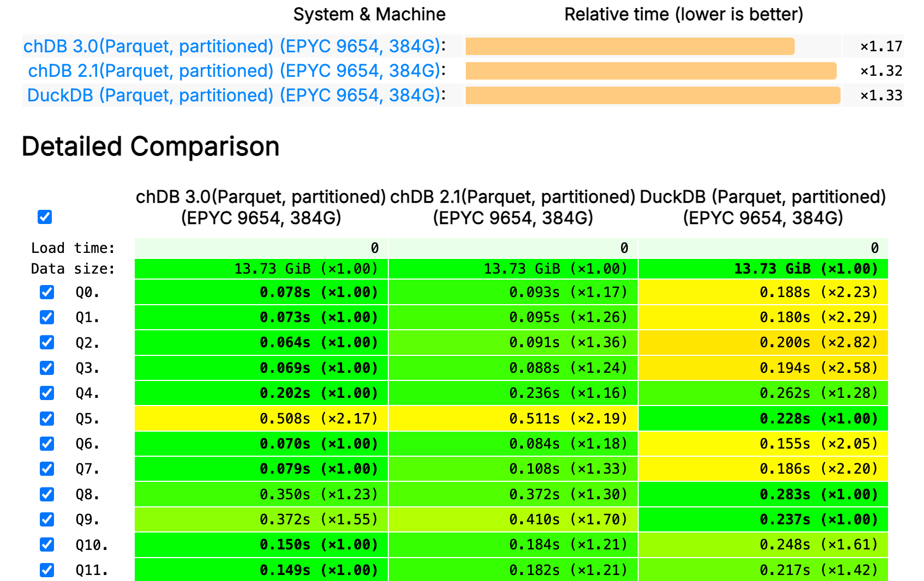Image resolution: width=924 pixels, height=581 pixels.
Task: Click DuckDB relative time bar
Action: [x=653, y=95]
